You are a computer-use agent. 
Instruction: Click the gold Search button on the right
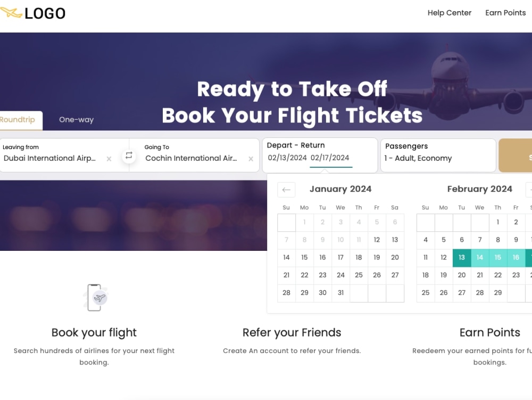click(x=519, y=155)
